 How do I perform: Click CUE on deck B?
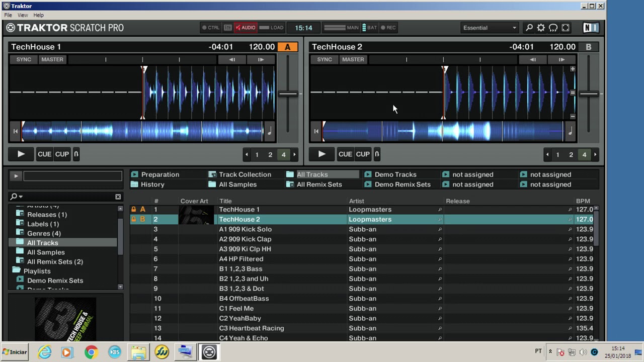[x=345, y=154]
